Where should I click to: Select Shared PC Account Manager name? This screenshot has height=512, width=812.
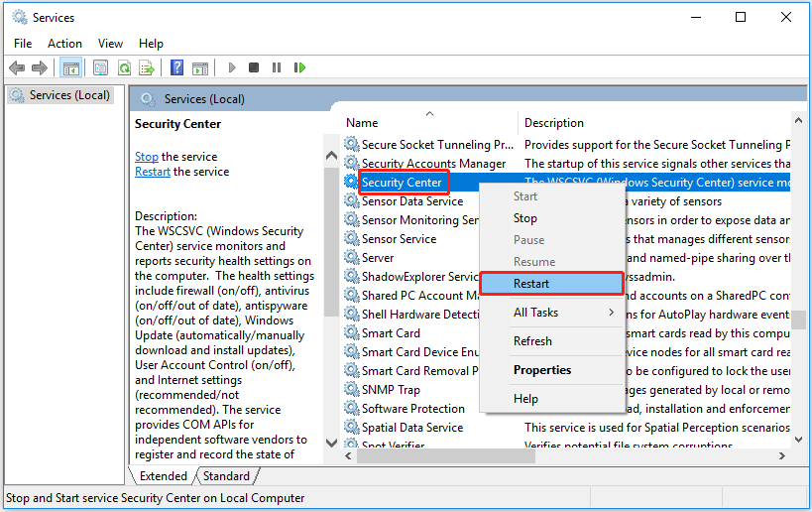[x=420, y=296]
